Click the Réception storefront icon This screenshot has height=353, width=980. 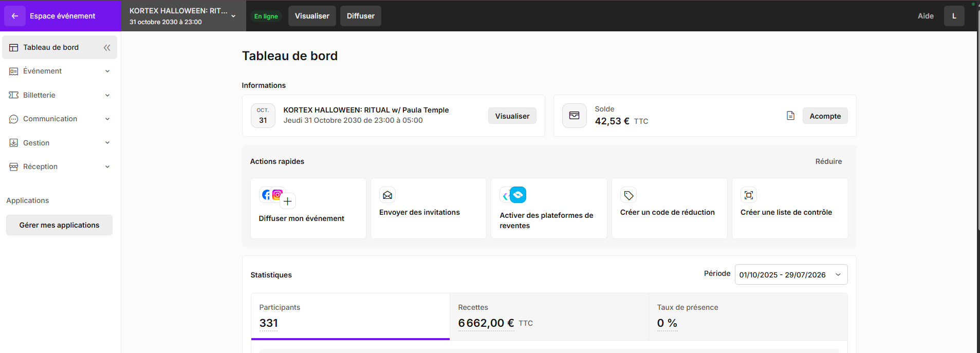14,167
